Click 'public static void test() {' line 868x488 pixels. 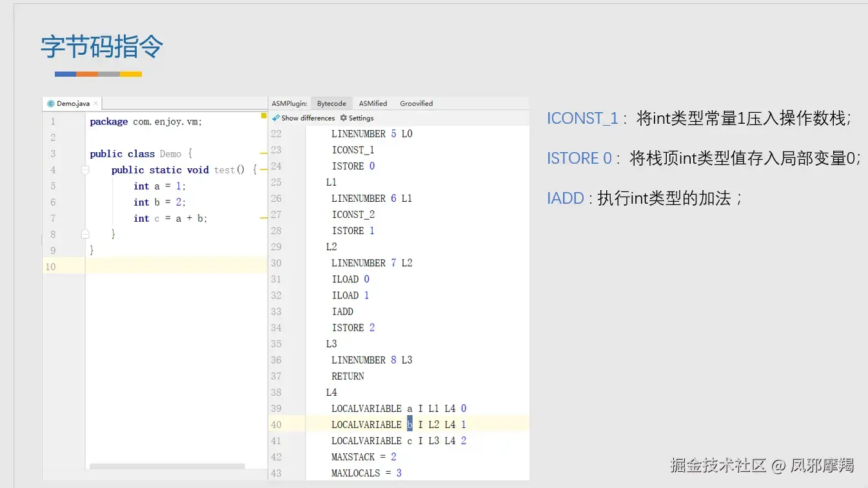(x=184, y=170)
